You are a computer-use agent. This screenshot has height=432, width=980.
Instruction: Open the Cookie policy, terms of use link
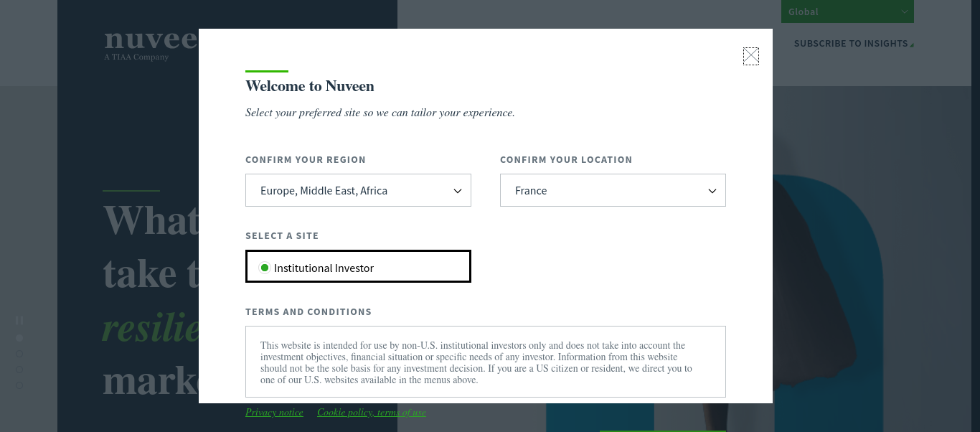pyautogui.click(x=372, y=413)
